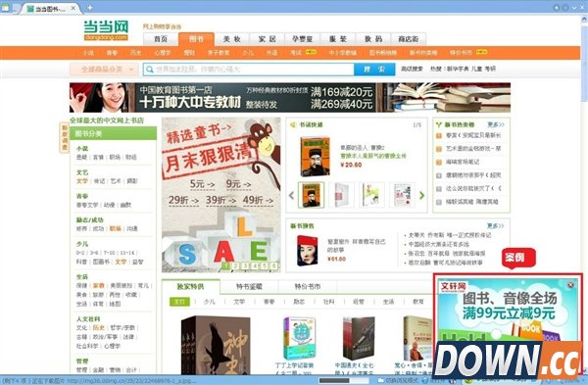The image size is (588, 385).
Task: Open the 全部商品分类 category dropdown
Action: (x=104, y=69)
